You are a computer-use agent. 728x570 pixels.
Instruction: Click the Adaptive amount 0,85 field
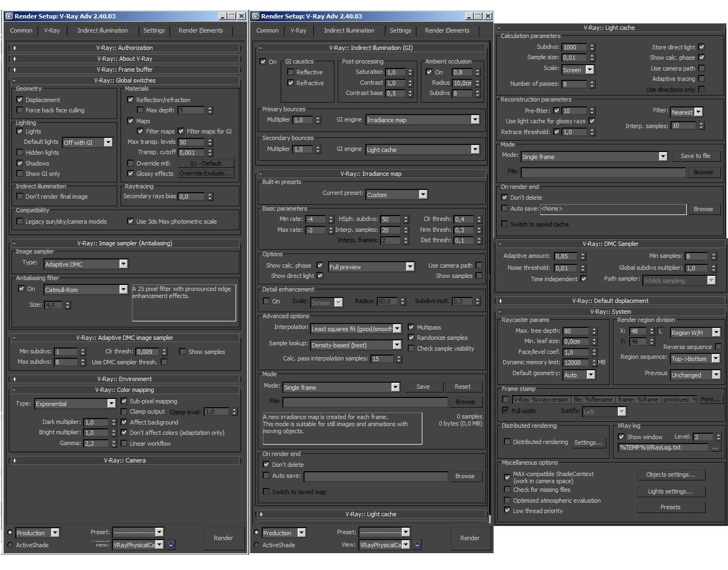pos(566,256)
